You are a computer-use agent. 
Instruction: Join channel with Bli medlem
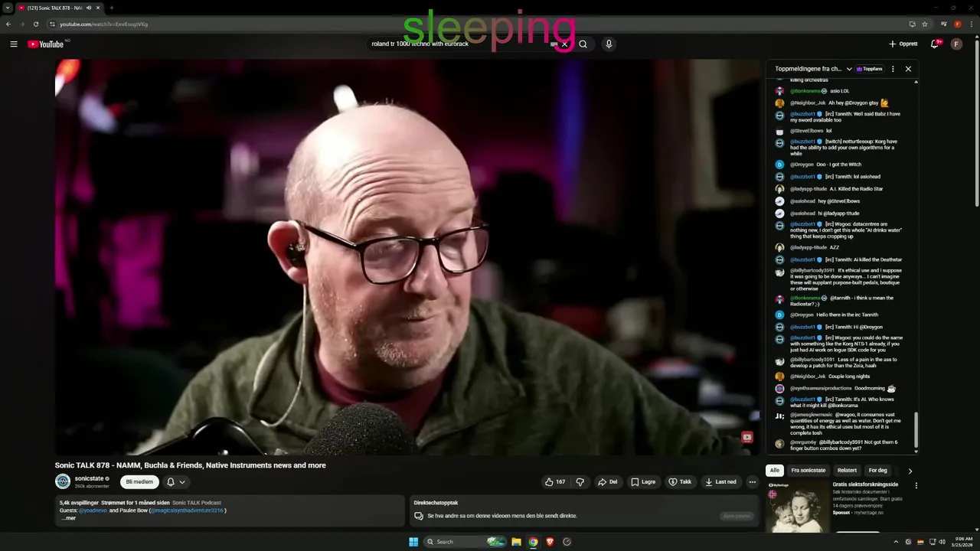tap(139, 482)
